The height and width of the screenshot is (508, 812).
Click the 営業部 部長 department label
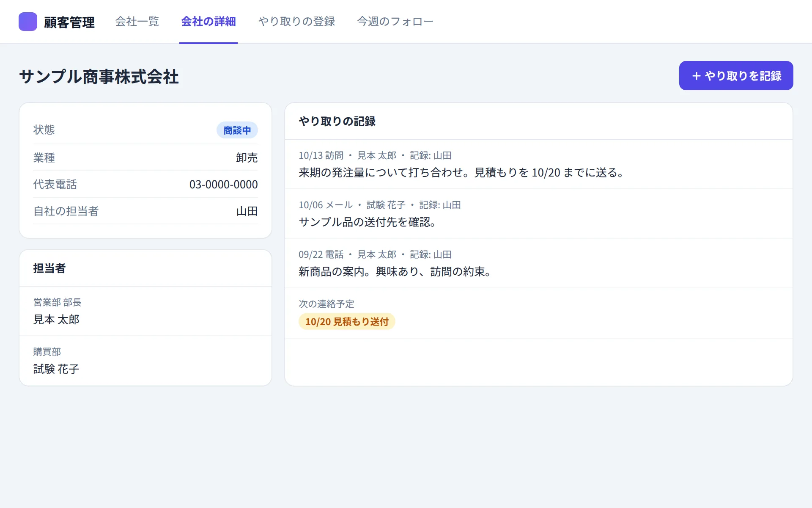(x=58, y=302)
